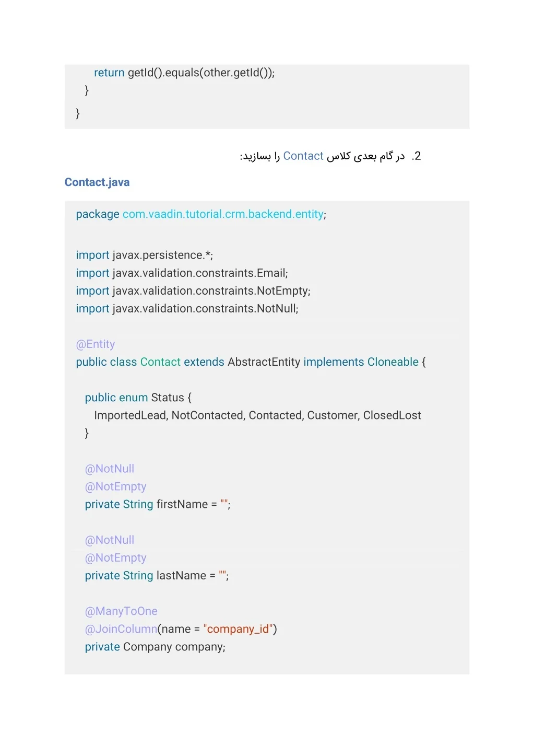Click the constraints.NotEmpty import line
This screenshot has height=756, width=534.
[193, 290]
